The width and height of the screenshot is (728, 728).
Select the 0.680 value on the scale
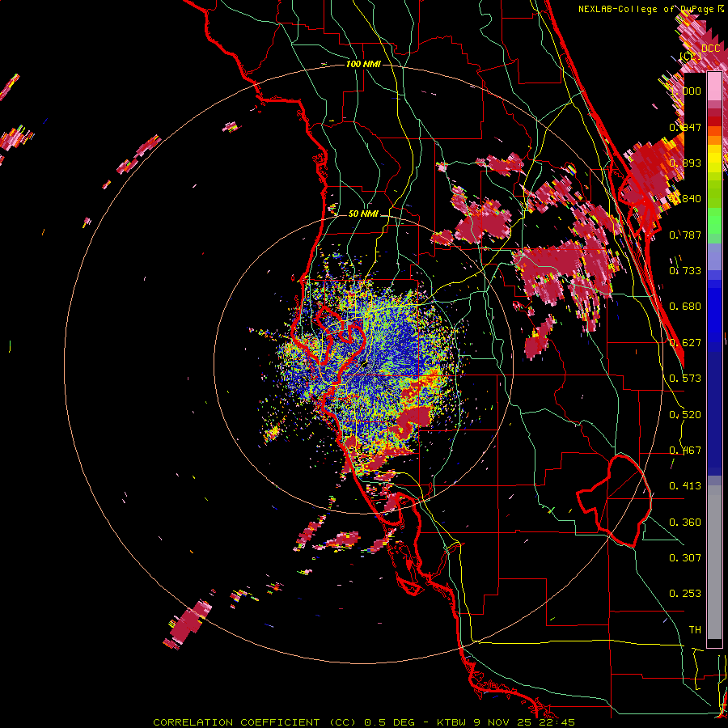685,307
